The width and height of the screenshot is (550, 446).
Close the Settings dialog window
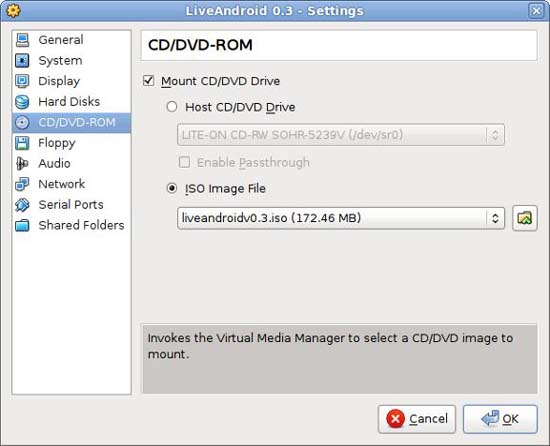(536, 11)
